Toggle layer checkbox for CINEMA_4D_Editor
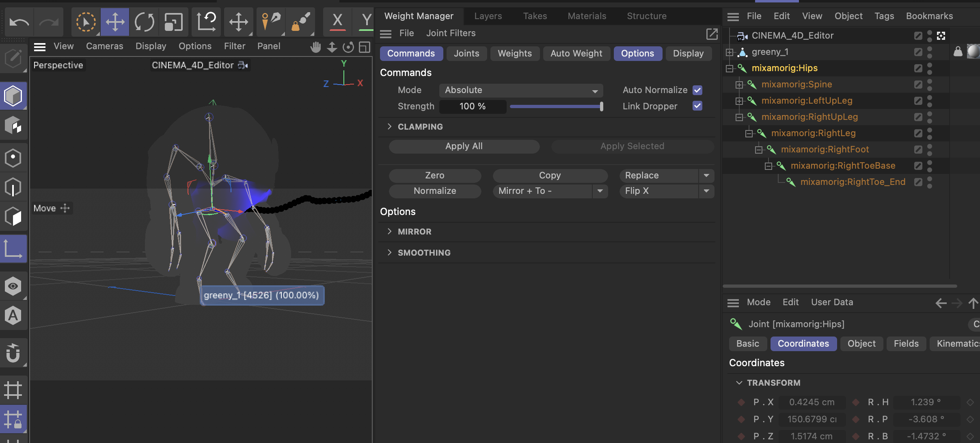Screen dimensions: 980x443 (x=918, y=36)
